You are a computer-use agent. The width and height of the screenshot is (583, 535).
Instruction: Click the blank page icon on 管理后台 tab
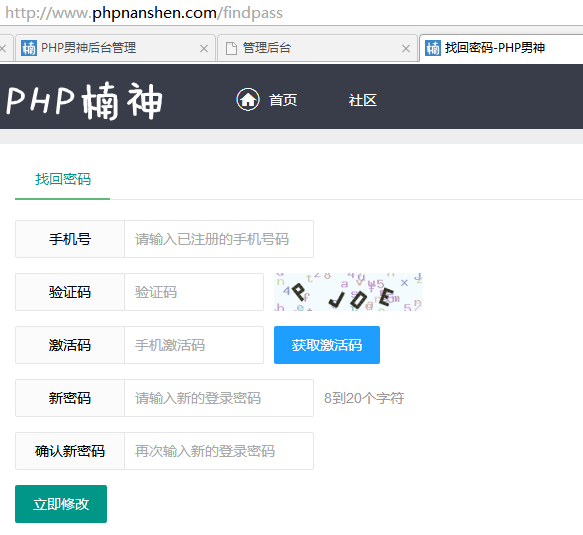[231, 48]
